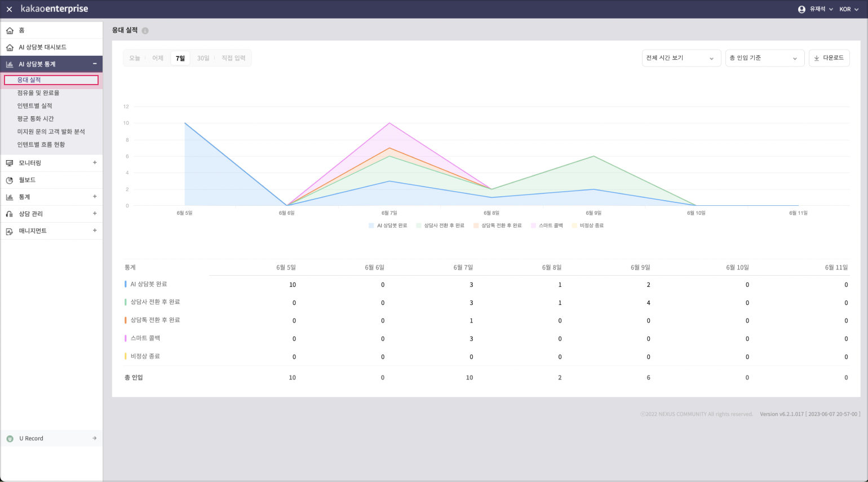Select 직접 입력 custom date option
This screenshot has height=482, width=868.
pos(233,58)
